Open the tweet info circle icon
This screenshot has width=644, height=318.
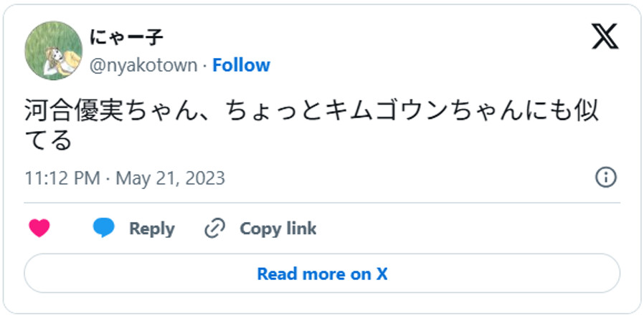tap(606, 178)
